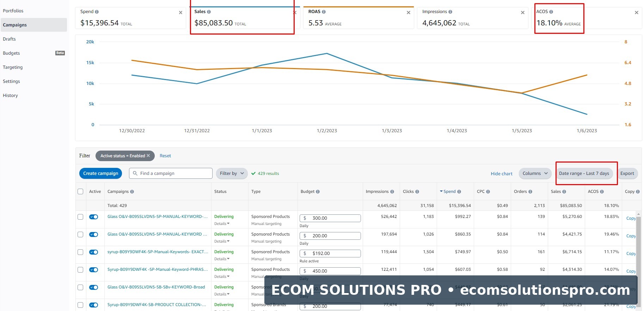This screenshot has width=644, height=311.
Task: Open the info icon next to Spend card title
Action: pos(97,12)
